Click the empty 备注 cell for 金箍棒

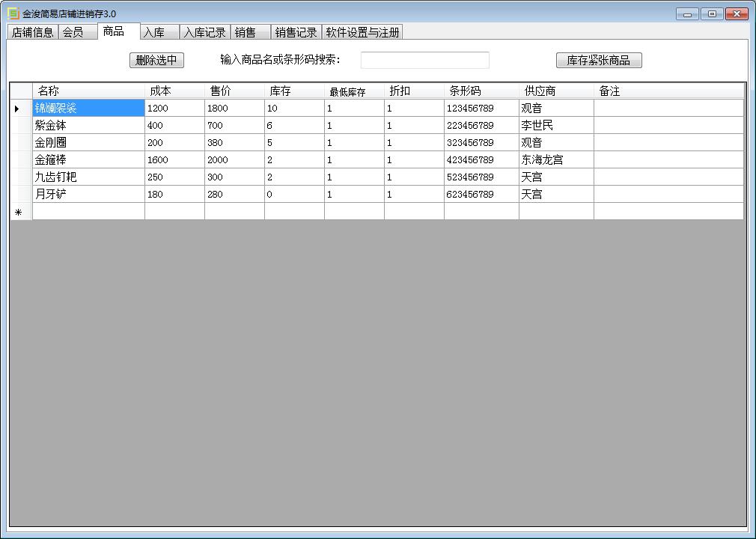[668, 159]
